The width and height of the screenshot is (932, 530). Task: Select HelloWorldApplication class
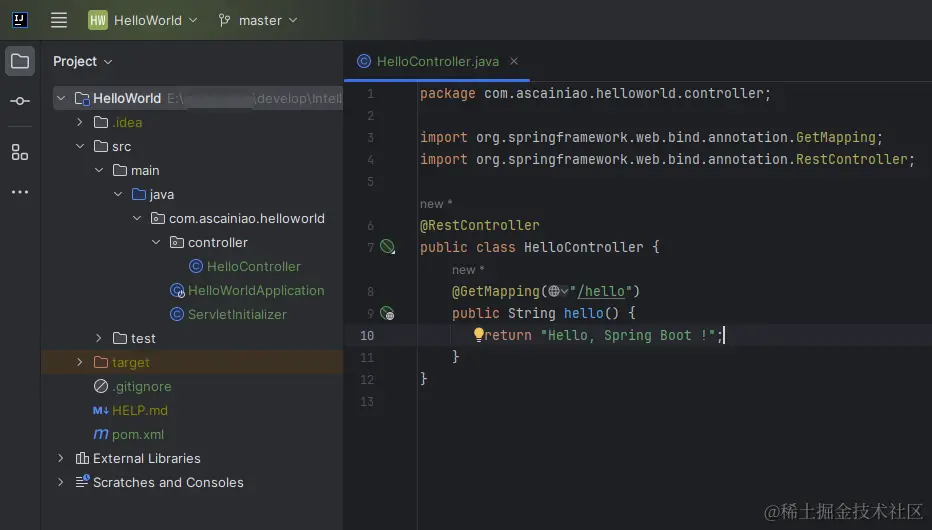[256, 291]
